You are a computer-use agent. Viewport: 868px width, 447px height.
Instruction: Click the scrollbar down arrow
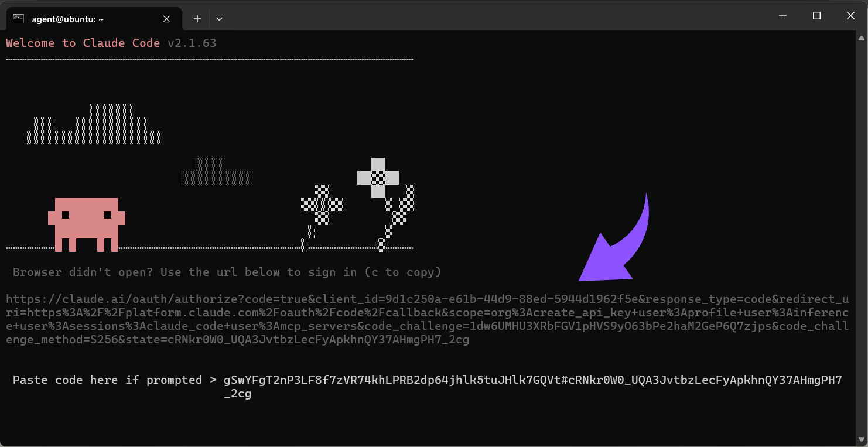click(862, 439)
